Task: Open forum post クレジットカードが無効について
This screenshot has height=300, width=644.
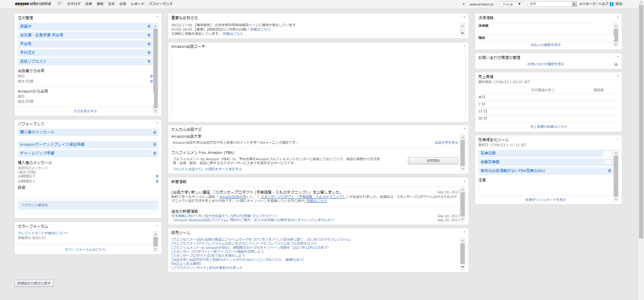Action: pos(43,233)
